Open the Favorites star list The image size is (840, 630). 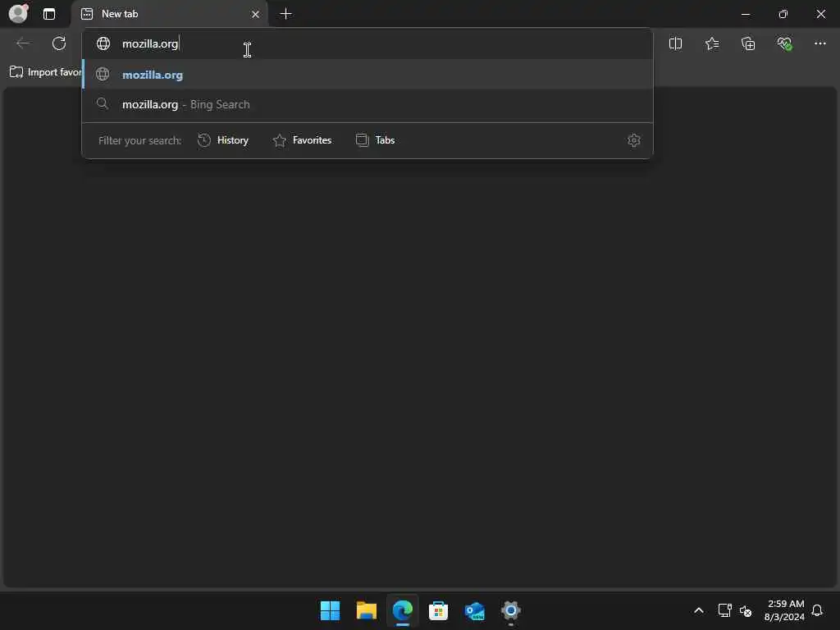click(712, 43)
